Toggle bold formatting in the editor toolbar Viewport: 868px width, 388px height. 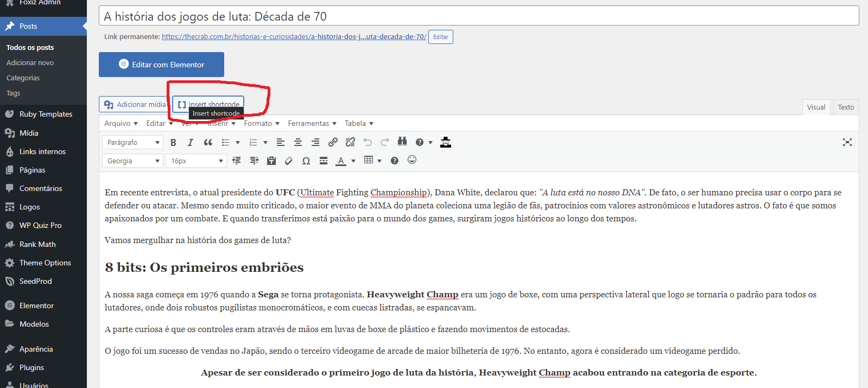[173, 143]
